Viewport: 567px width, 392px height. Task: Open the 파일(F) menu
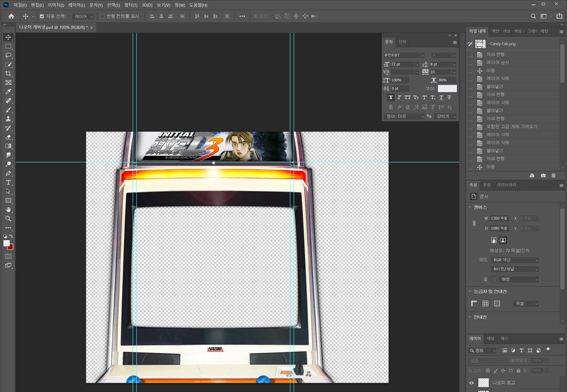click(20, 5)
